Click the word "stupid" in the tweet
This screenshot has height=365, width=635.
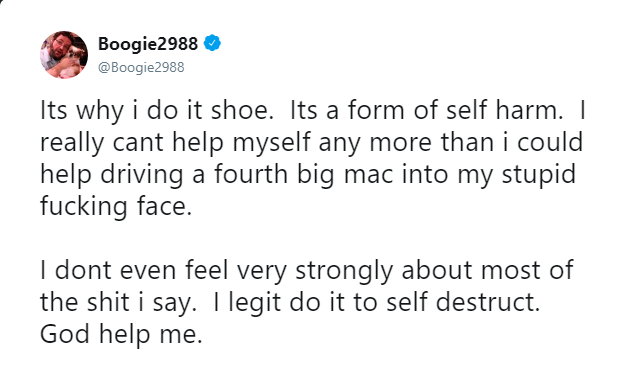(539, 175)
